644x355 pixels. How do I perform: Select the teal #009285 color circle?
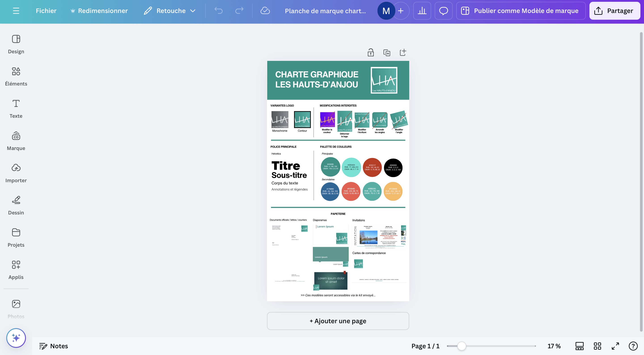point(330,167)
